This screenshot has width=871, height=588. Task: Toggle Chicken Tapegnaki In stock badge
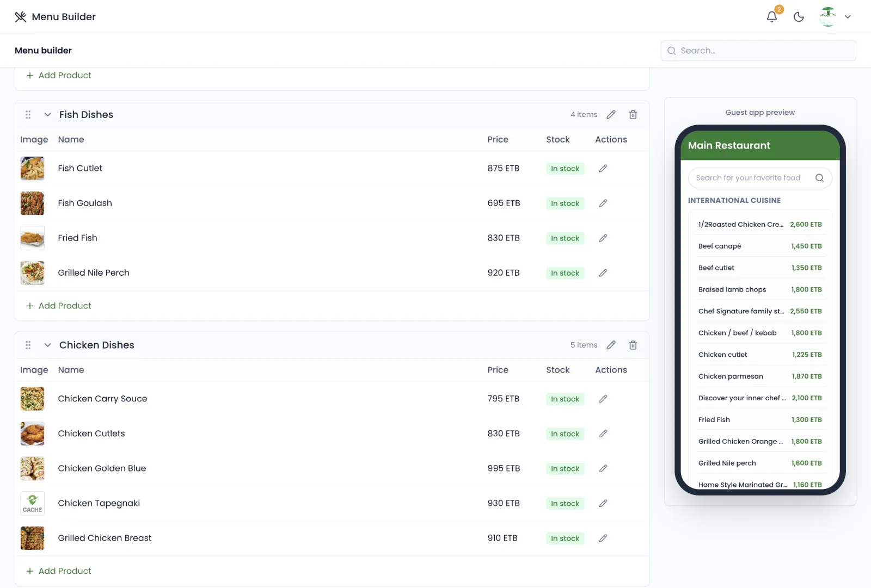click(565, 504)
